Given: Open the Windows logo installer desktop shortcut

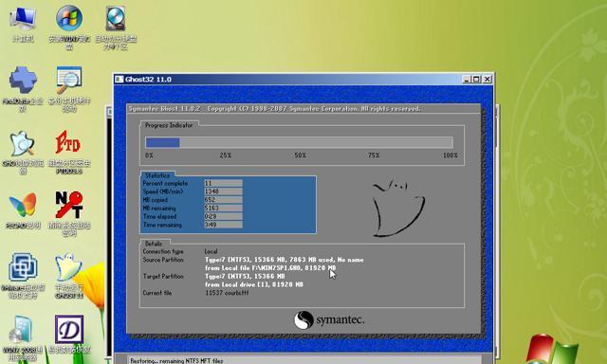Looking at the screenshot, I should (69, 27).
